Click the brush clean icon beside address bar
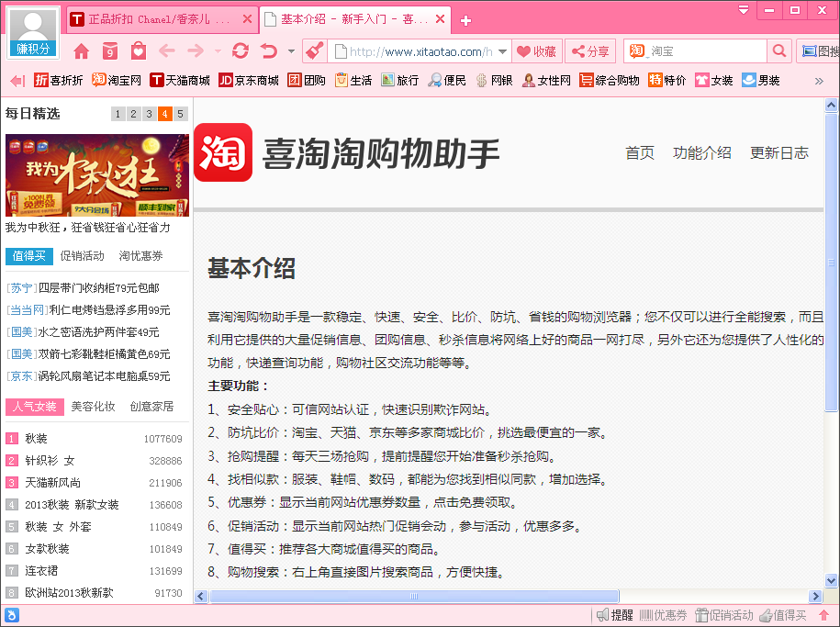 tap(315, 51)
